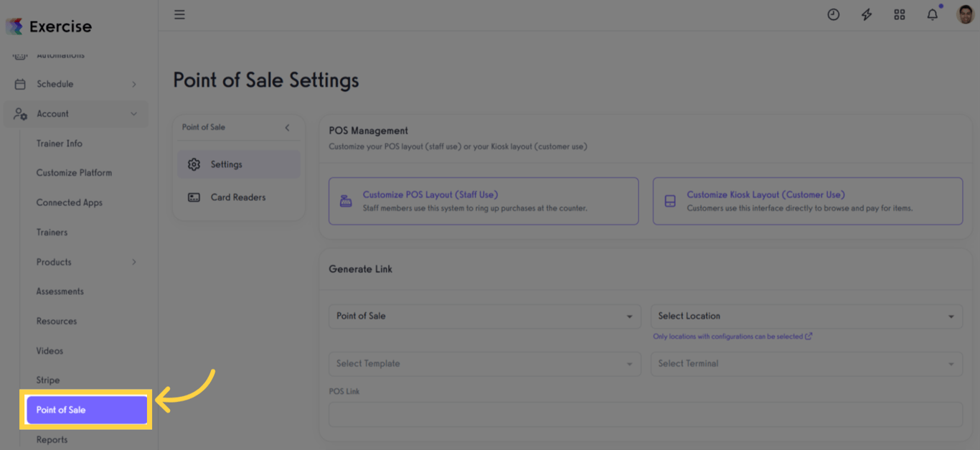
Task: Click the hamburger menu icon
Action: click(x=179, y=14)
